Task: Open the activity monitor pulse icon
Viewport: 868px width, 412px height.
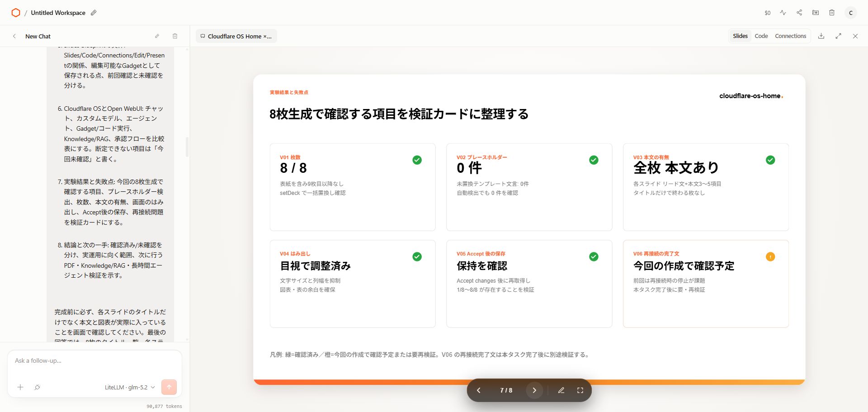Action: 783,13
